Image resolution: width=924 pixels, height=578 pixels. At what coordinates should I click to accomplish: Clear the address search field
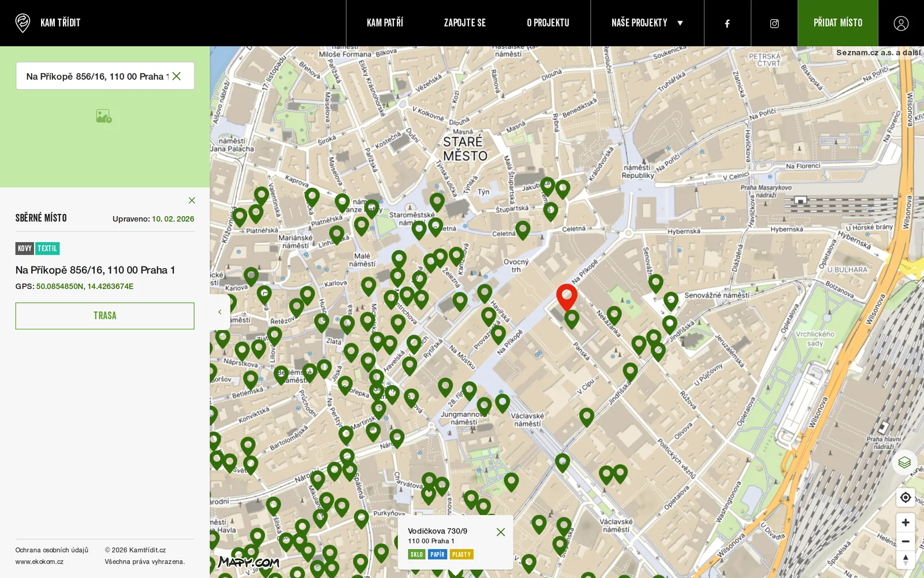(x=177, y=76)
